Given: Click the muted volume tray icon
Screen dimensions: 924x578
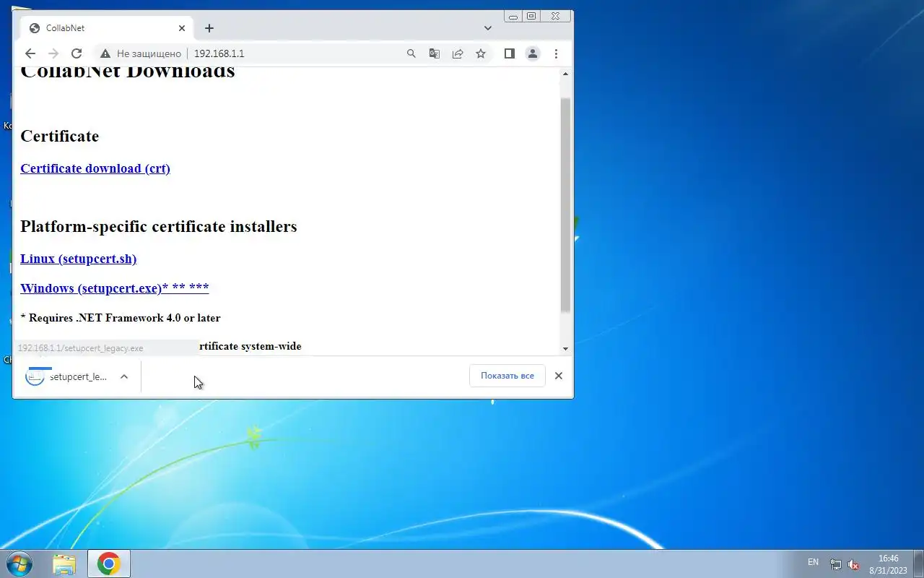Looking at the screenshot, I should (853, 564).
